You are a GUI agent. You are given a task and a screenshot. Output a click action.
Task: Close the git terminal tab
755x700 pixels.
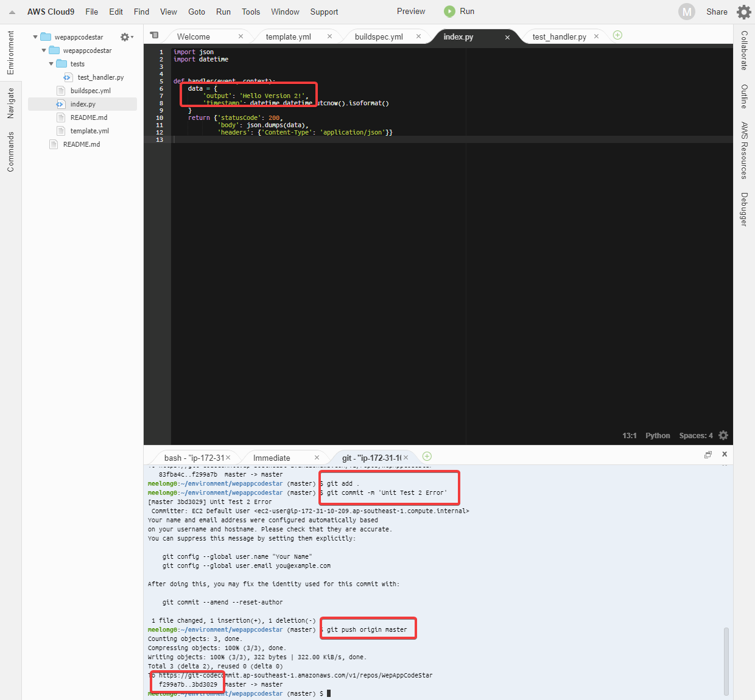406,458
